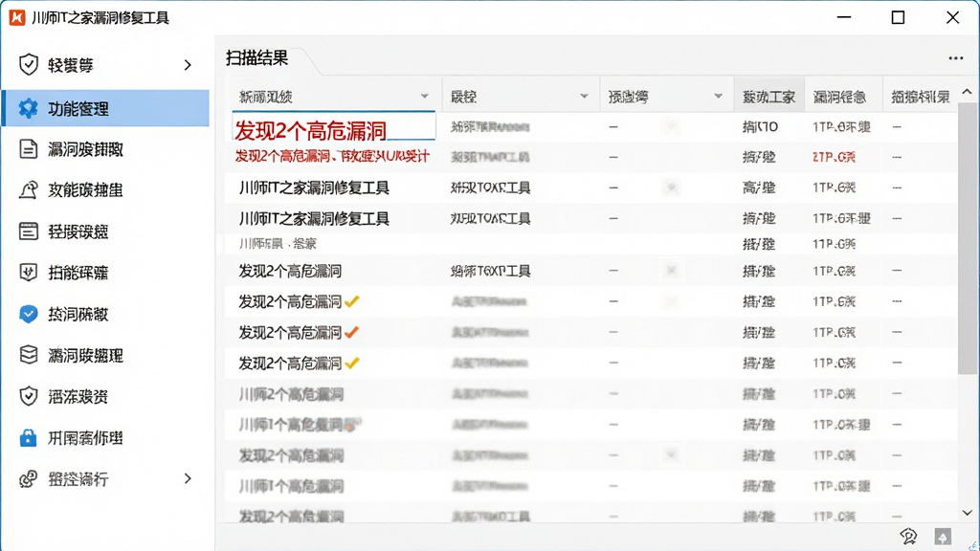Click the shield icon above 功能管理
The image size is (980, 551).
tap(28, 64)
